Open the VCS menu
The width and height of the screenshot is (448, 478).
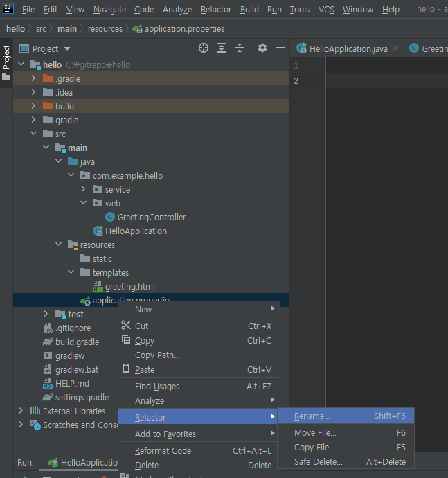[326, 10]
